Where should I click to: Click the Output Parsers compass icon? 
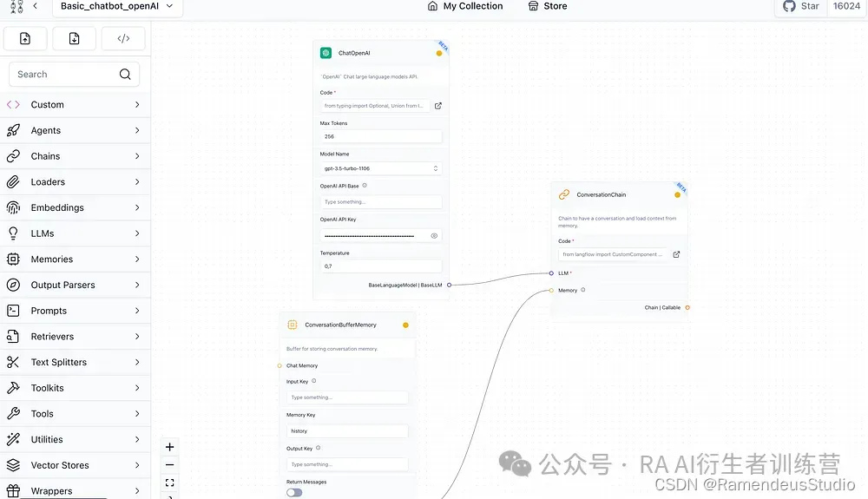pyautogui.click(x=13, y=285)
